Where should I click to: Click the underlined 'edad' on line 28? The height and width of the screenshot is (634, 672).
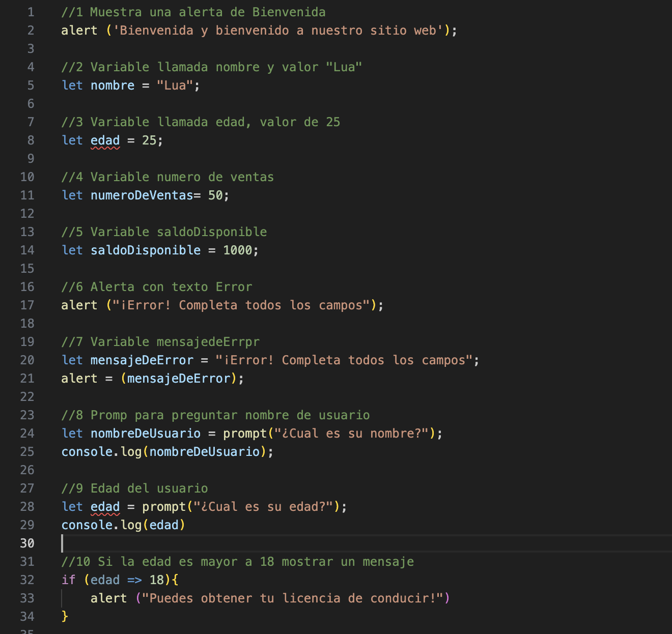pos(105,507)
